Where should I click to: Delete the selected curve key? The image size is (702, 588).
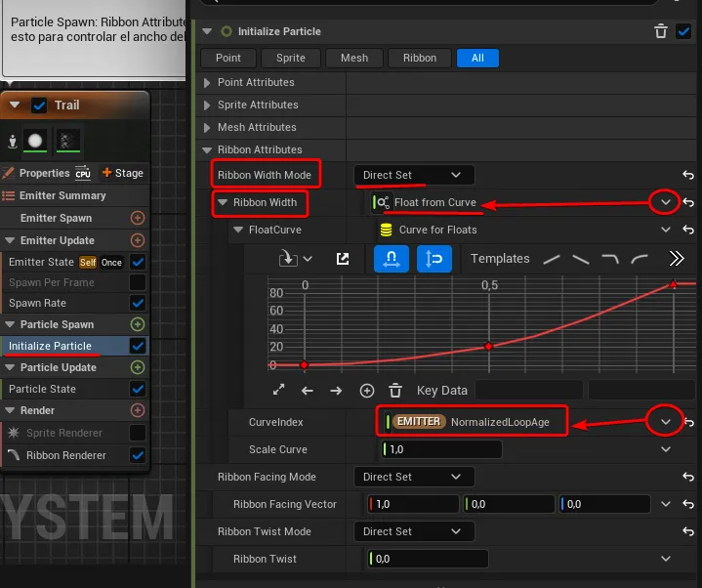(x=395, y=391)
